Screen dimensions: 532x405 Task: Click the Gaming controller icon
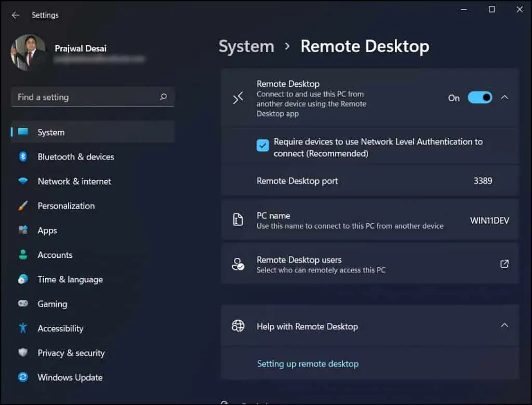click(x=23, y=303)
